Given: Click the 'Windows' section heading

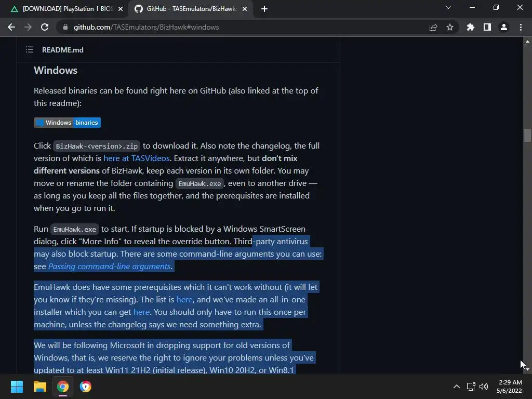Looking at the screenshot, I should [56, 70].
